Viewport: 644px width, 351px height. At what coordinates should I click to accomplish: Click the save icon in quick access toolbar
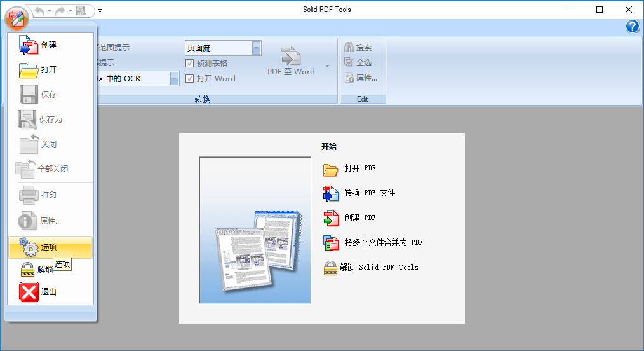click(x=81, y=11)
